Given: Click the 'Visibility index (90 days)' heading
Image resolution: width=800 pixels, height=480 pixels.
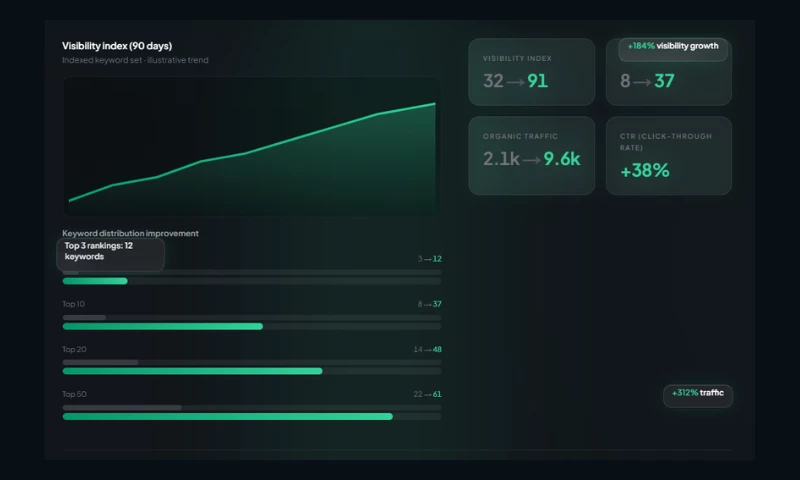Looking at the screenshot, I should 117,46.
